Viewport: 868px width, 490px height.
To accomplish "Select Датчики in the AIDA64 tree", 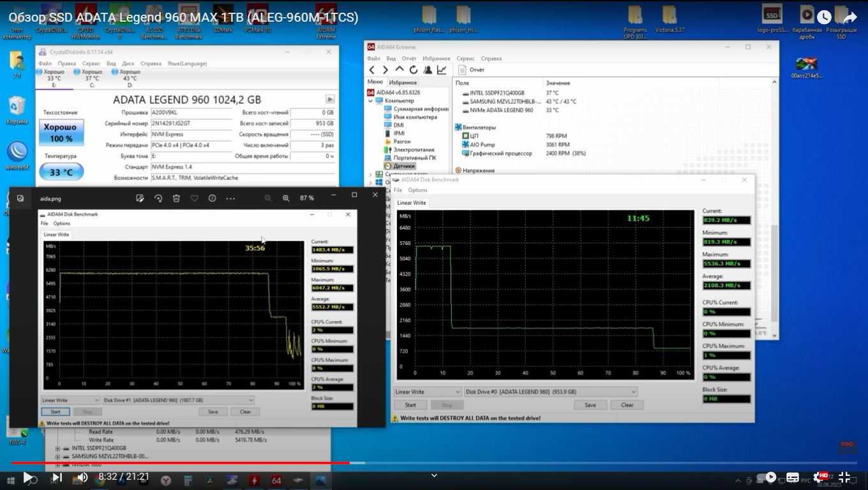I will [x=400, y=166].
